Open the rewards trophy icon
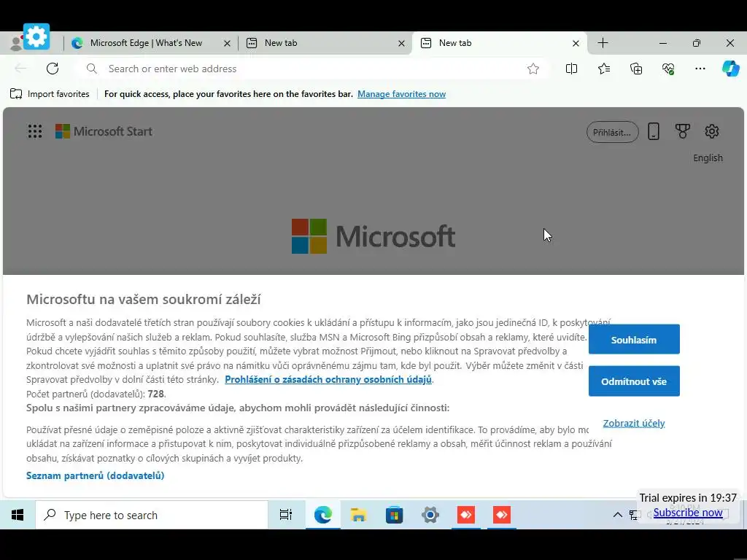The height and width of the screenshot is (560, 747). [x=683, y=131]
